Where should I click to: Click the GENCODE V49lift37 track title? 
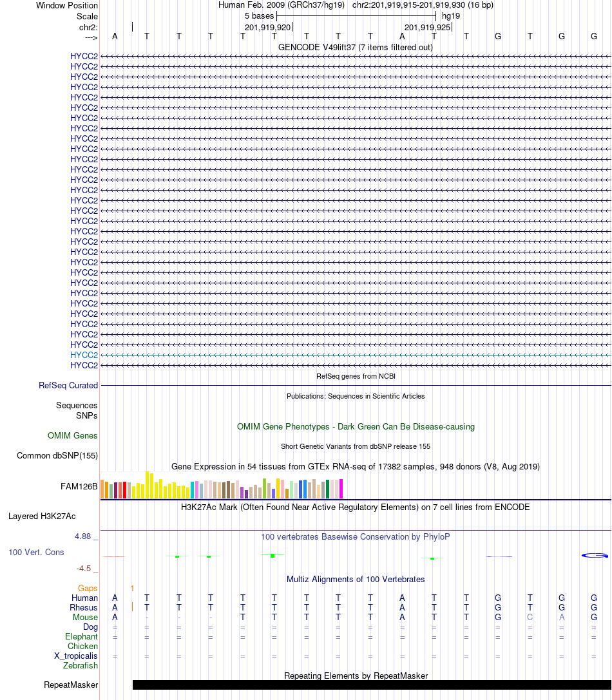pos(356,47)
